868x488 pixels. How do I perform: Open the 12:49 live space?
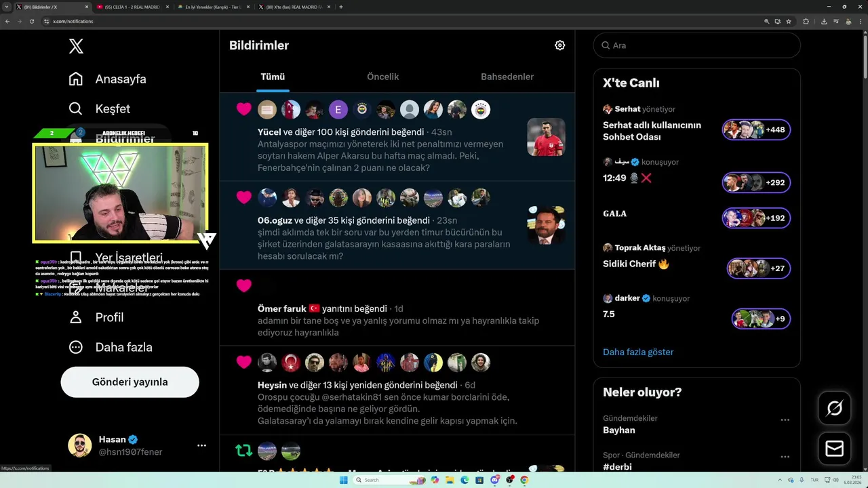coord(627,178)
